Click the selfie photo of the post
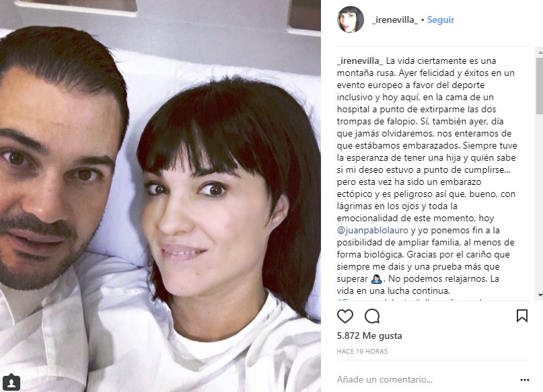This screenshot has width=543, height=392. (160, 196)
